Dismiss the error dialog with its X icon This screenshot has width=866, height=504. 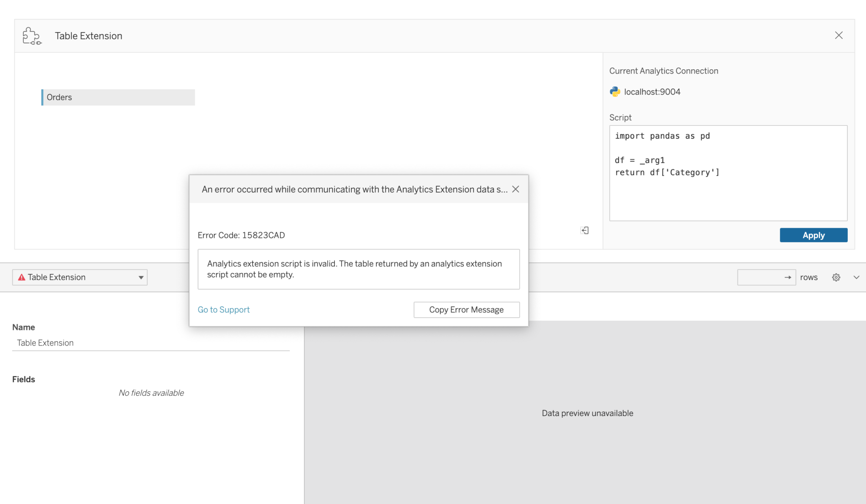click(515, 189)
